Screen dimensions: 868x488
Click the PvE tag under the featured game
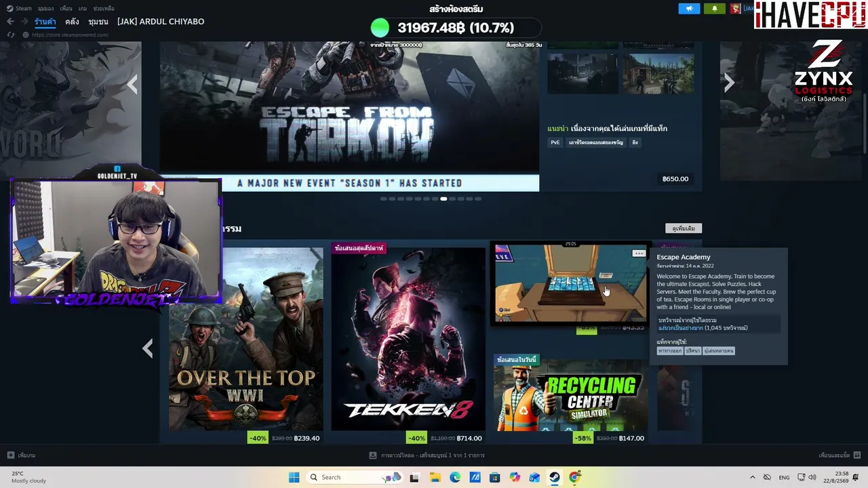(555, 142)
